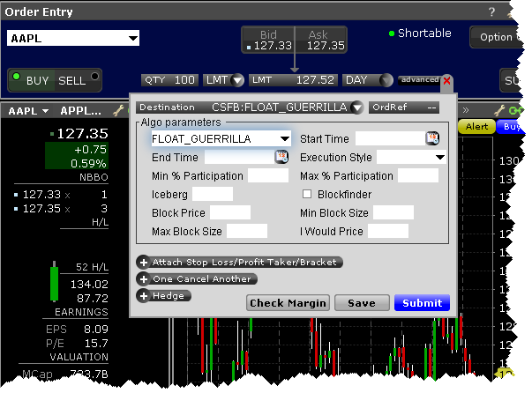The width and height of the screenshot is (532, 393).
Task: Open the Start Time calendar picker
Action: (432, 138)
